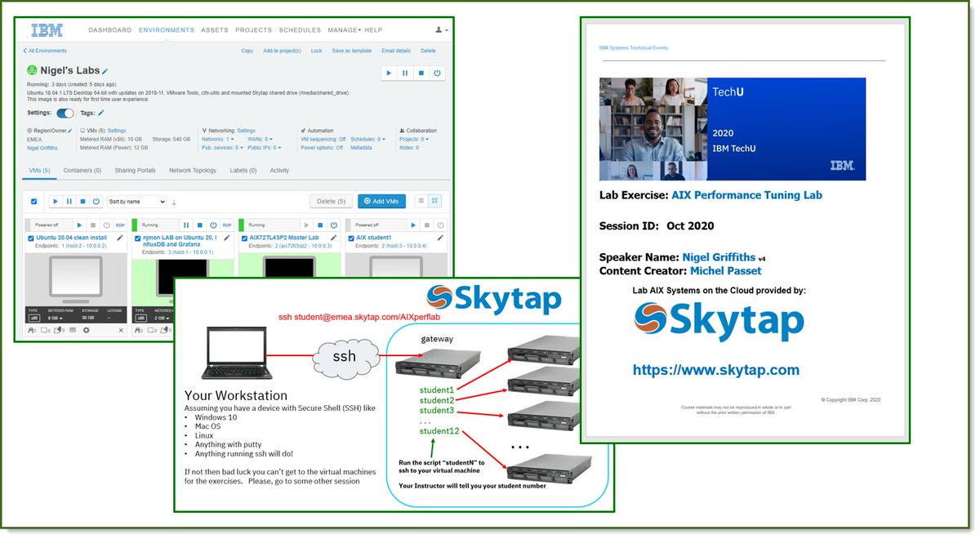Edit the Ubuntu 20.04 clean install VM
The image size is (980, 539).
[x=120, y=238]
